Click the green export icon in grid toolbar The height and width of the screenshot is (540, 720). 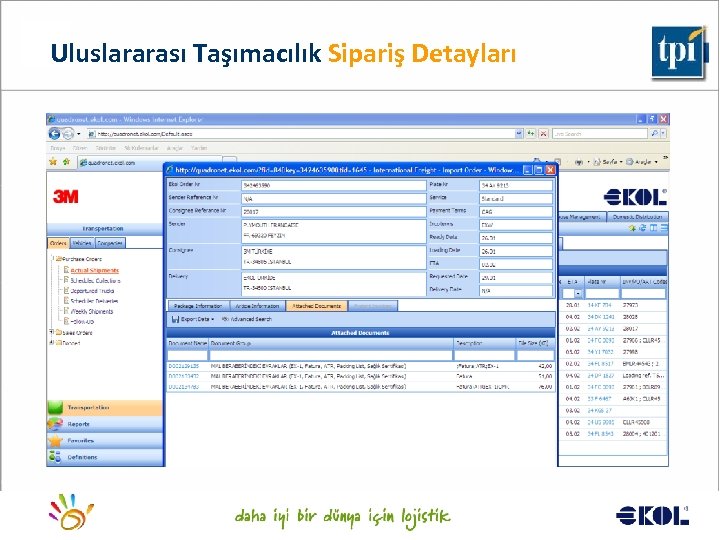click(x=633, y=228)
